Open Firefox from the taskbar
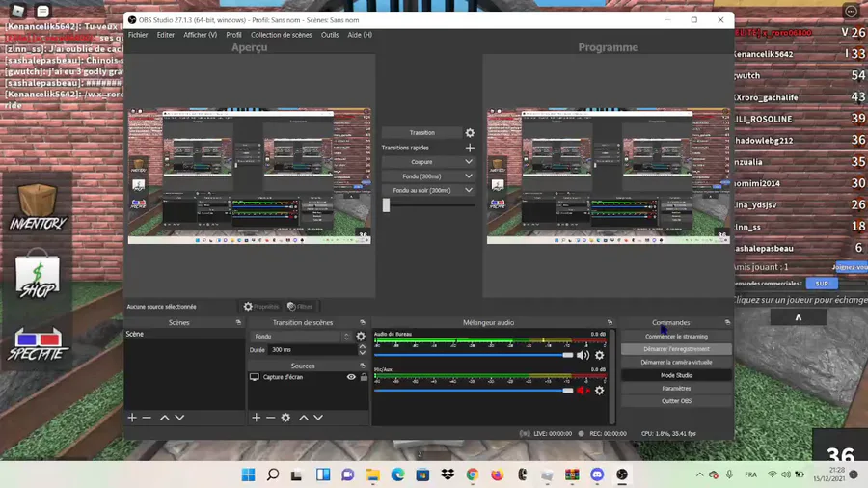 (x=497, y=474)
